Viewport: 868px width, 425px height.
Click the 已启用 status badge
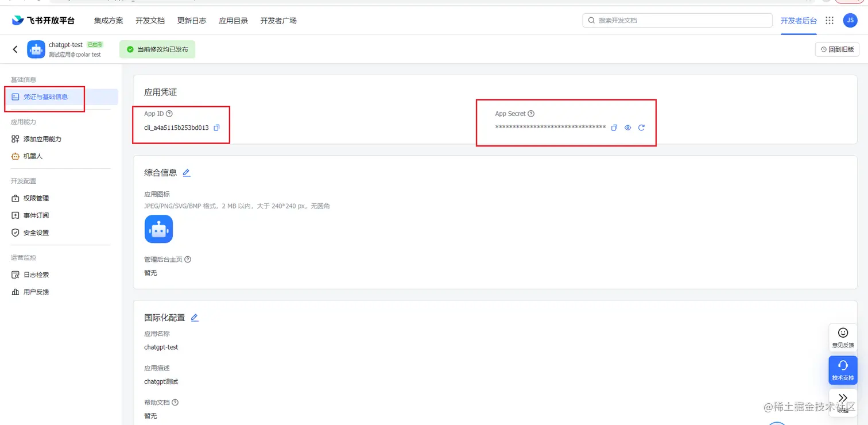click(95, 45)
